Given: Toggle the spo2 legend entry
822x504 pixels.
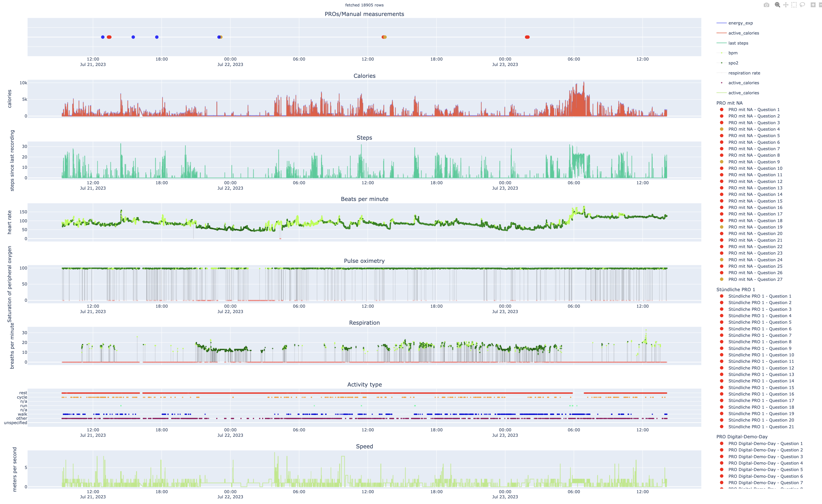Looking at the screenshot, I should (733, 63).
